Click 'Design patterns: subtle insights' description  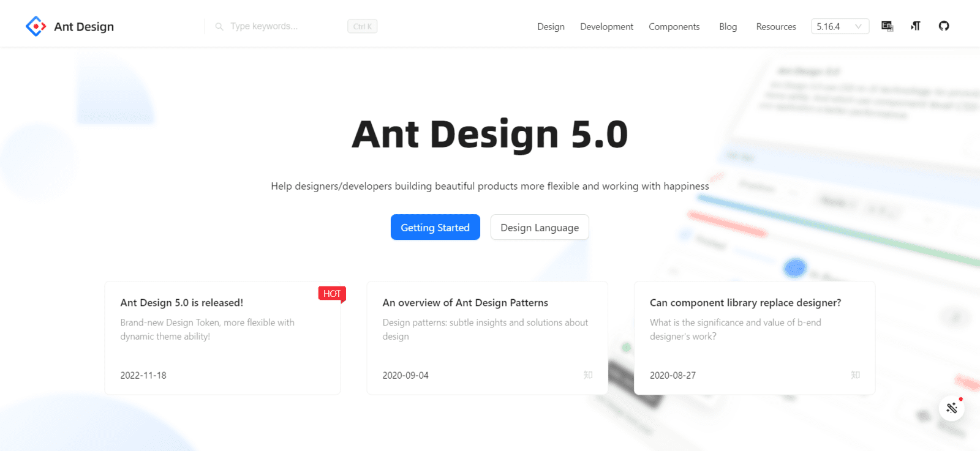[x=485, y=329]
